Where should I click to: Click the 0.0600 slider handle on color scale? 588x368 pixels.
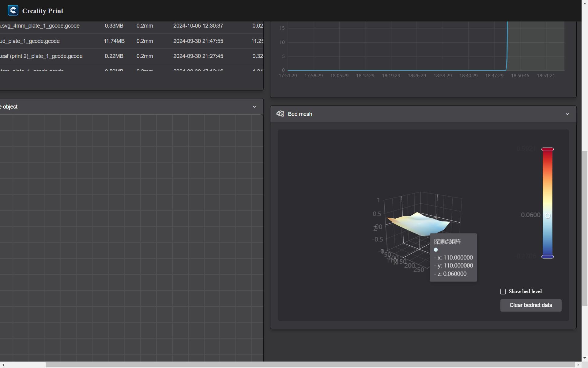click(548, 216)
